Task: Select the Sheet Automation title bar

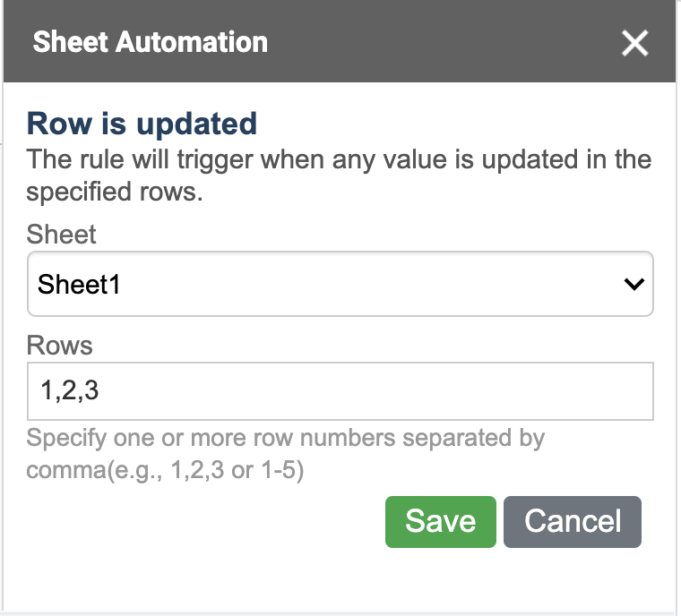Action: pos(340,41)
